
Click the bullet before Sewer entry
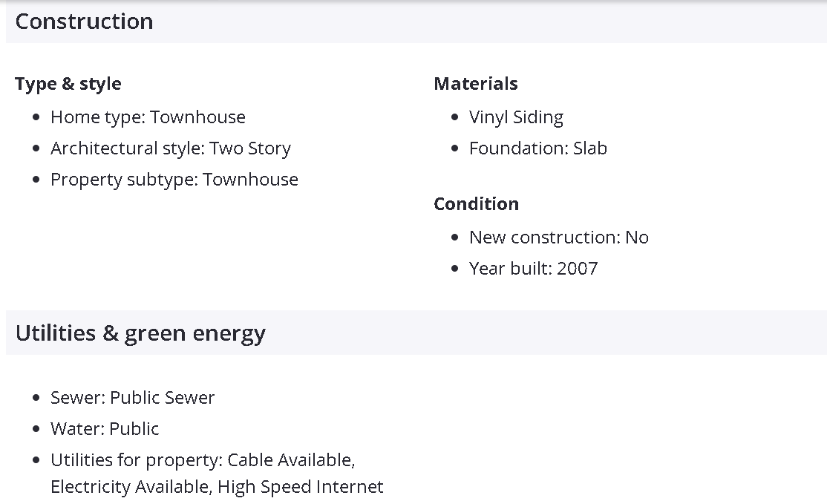(x=36, y=398)
